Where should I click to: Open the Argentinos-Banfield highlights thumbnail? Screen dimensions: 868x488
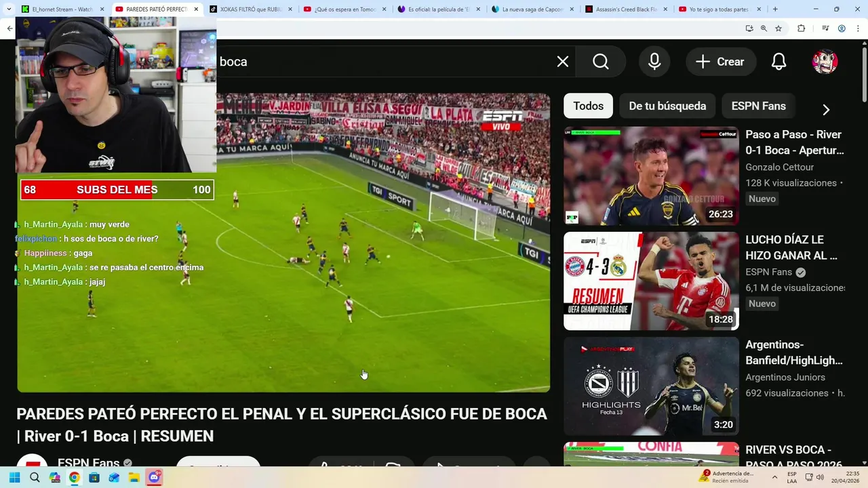[651, 386]
